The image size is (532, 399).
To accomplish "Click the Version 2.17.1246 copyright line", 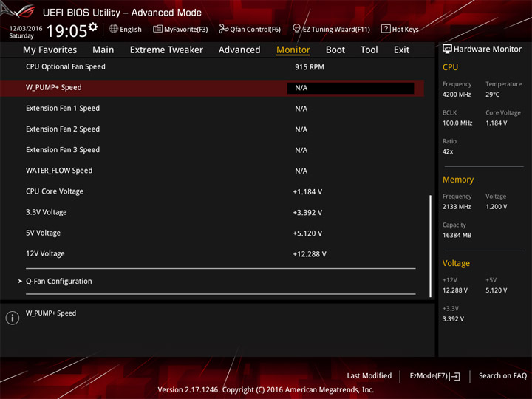I will (266, 390).
